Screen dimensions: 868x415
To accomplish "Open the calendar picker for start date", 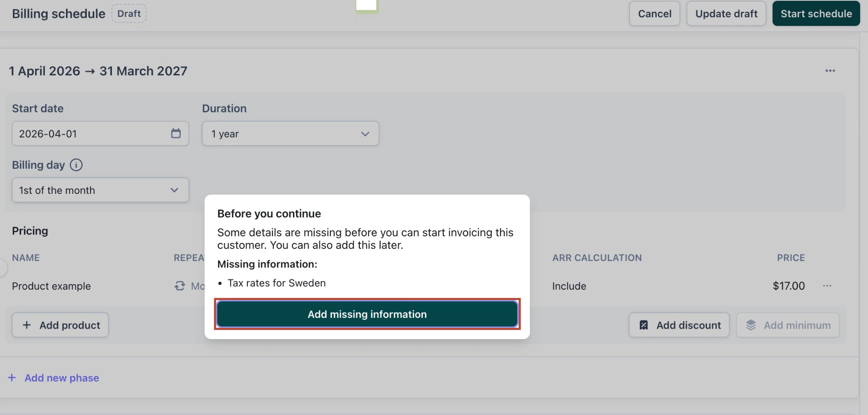I will tap(175, 134).
